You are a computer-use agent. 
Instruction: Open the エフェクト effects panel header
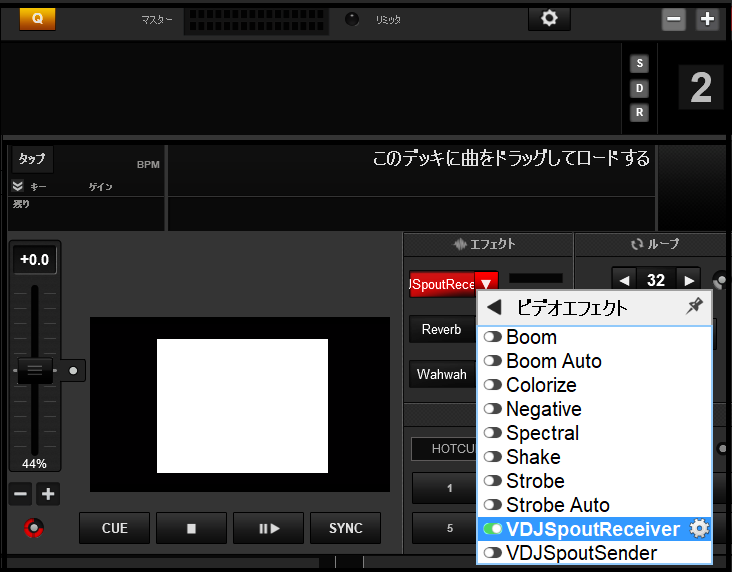click(488, 244)
